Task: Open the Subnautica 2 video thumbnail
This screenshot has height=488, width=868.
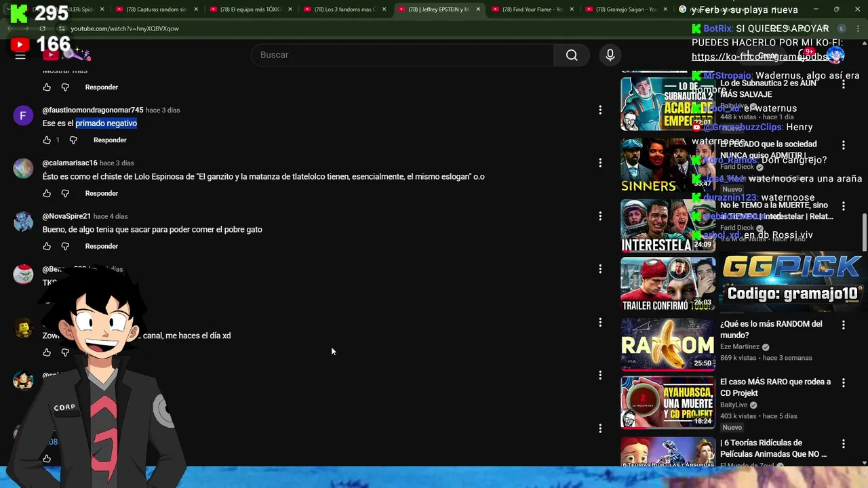Action: click(x=668, y=104)
